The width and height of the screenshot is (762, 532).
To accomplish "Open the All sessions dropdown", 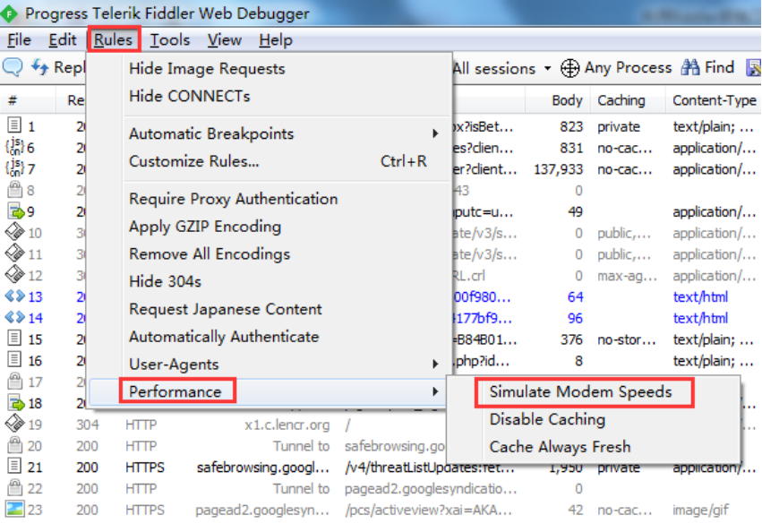I will click(501, 69).
